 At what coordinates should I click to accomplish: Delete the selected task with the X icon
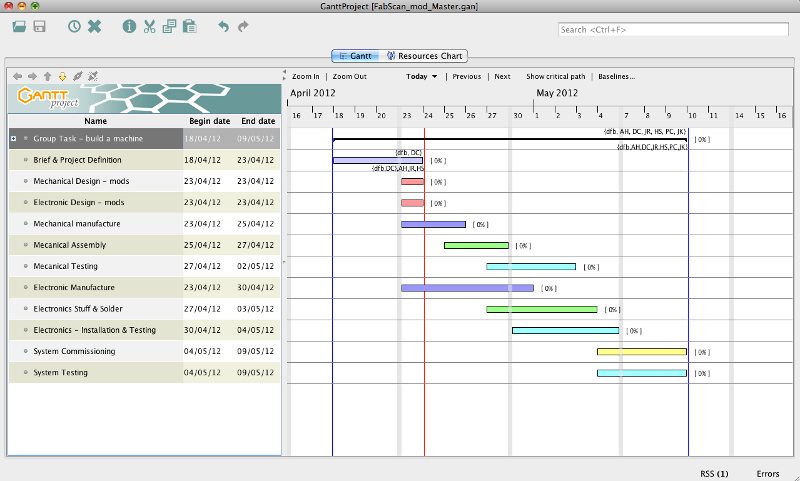click(94, 26)
